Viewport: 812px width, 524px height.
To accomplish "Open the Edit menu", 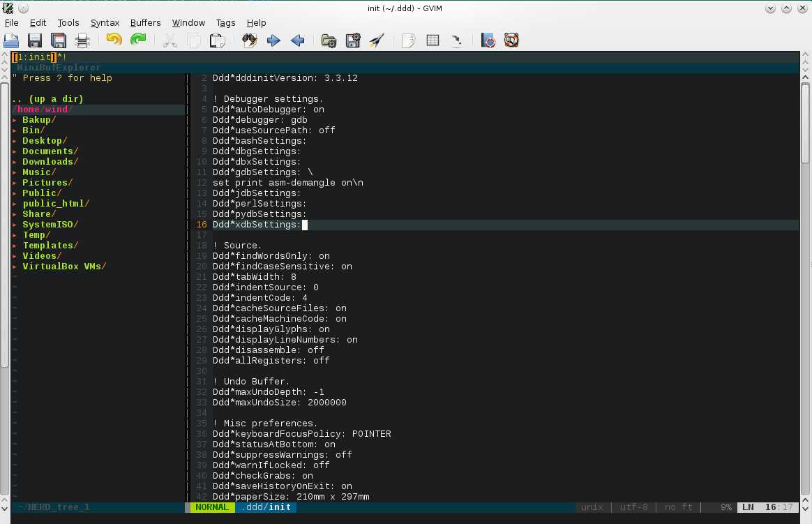I will click(x=38, y=23).
